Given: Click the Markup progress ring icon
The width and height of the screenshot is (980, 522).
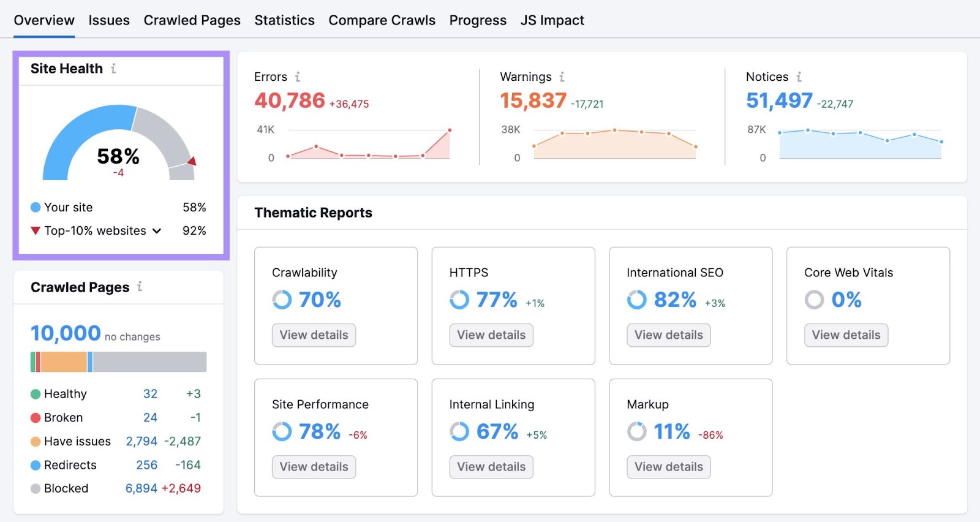Looking at the screenshot, I should (636, 431).
